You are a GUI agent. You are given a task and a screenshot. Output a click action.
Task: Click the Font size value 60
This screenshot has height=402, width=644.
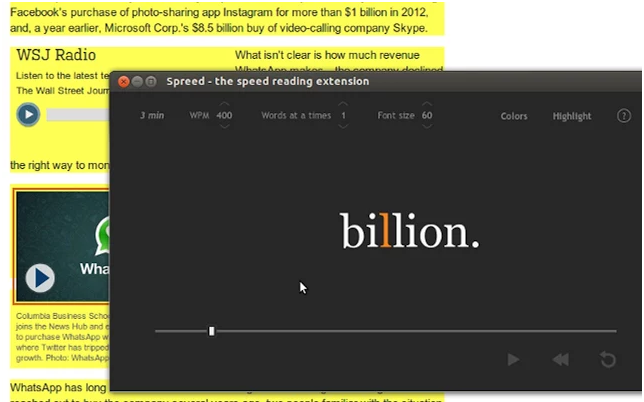point(427,115)
